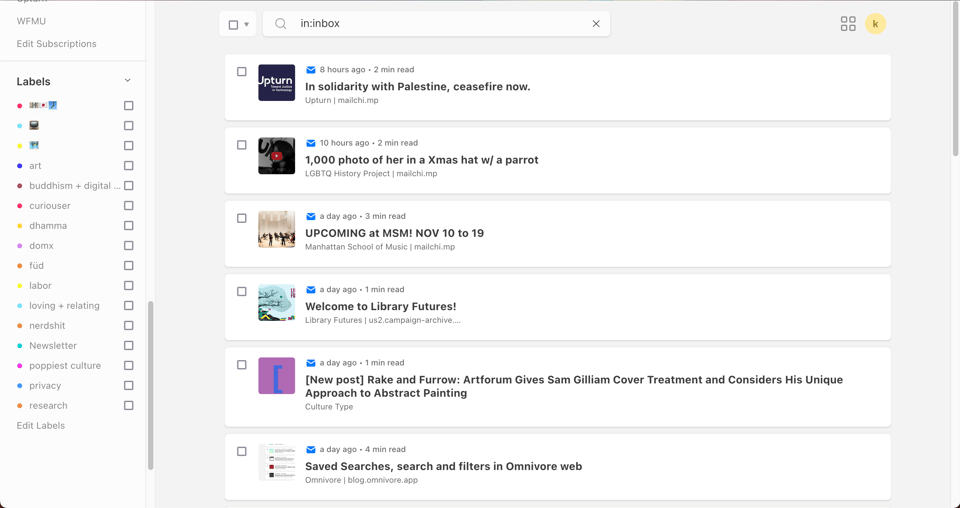
Task: Open Rake and Furrow Artforum article title
Action: coord(574,386)
